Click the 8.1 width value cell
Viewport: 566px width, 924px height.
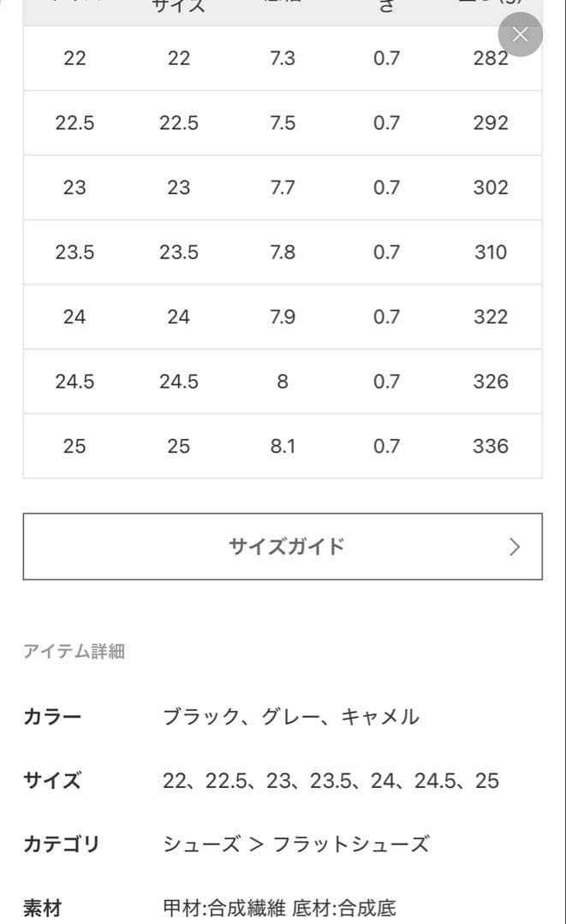click(283, 447)
